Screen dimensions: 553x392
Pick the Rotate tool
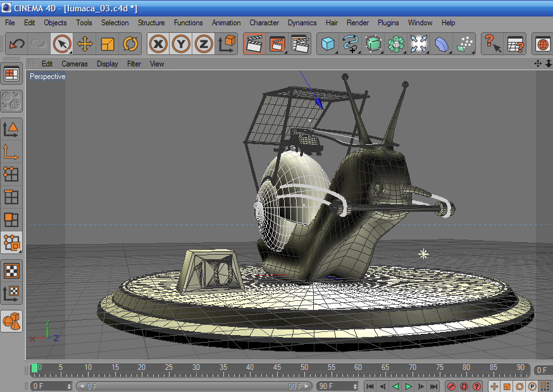[x=130, y=44]
